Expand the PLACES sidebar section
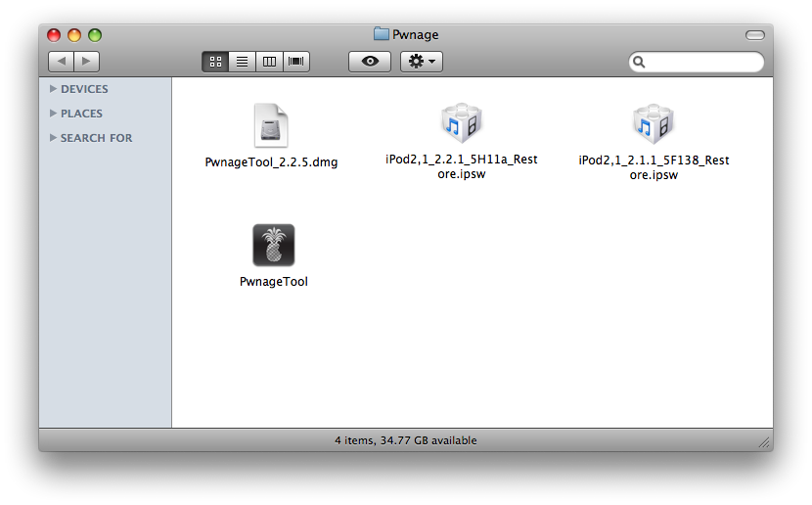 (x=53, y=114)
